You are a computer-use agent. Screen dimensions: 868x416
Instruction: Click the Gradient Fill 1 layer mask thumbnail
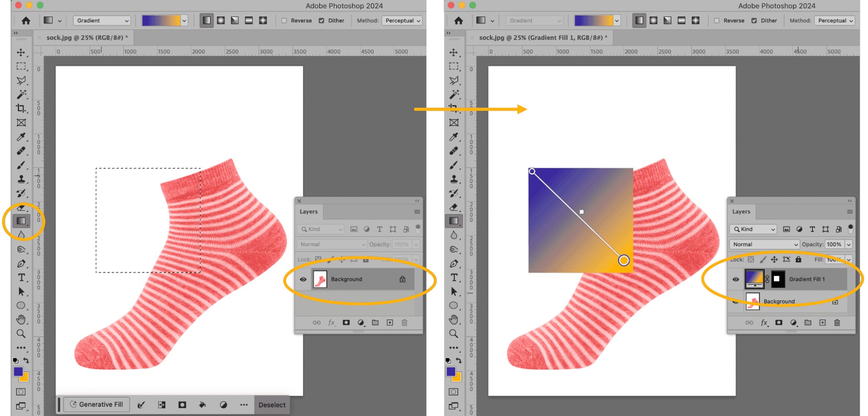777,279
